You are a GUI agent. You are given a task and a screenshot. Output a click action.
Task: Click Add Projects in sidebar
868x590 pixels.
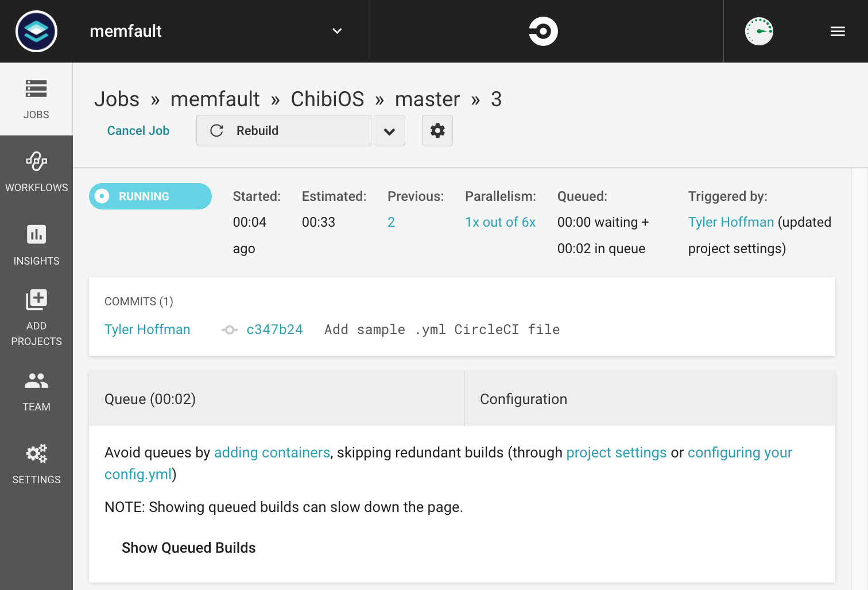36,317
